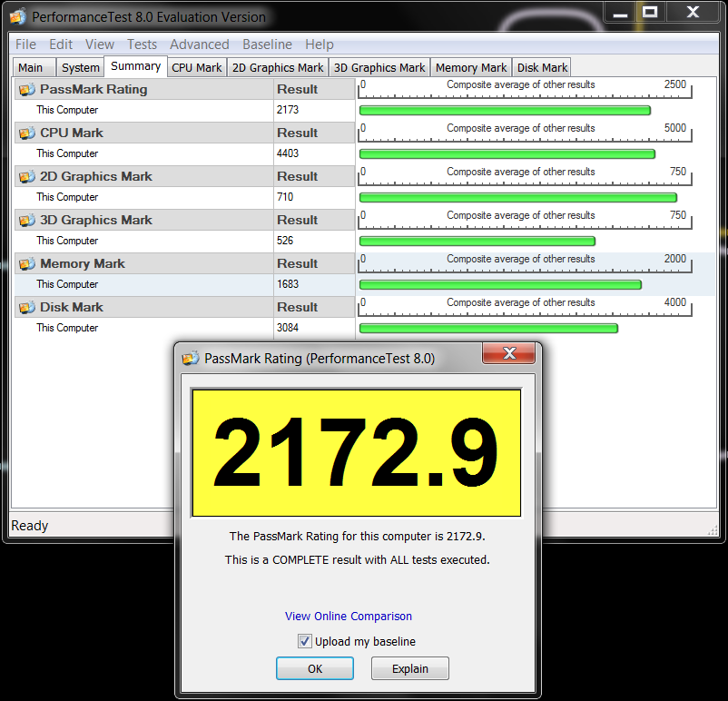728x701 pixels.
Task: Click the Ready status bar text
Action: pyautogui.click(x=30, y=526)
